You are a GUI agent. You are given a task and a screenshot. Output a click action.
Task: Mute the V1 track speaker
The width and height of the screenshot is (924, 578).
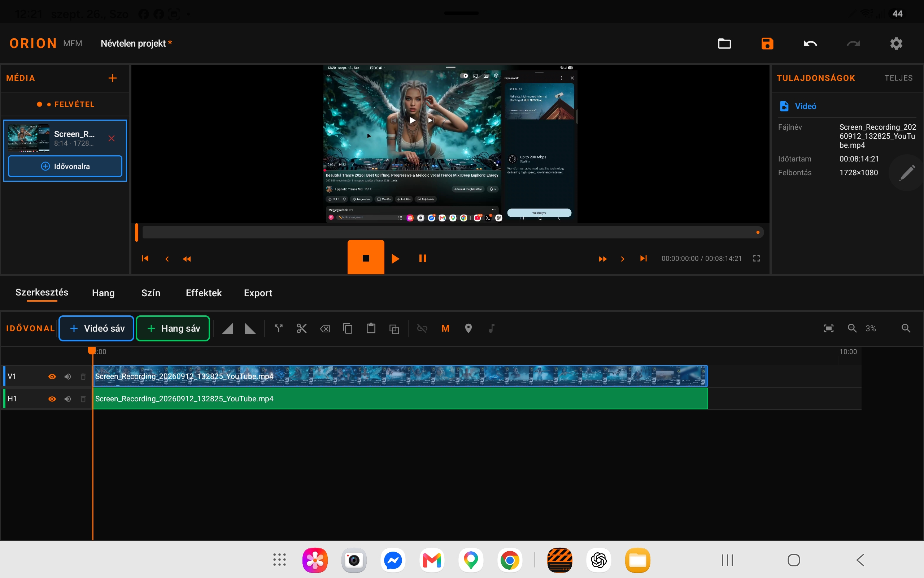(x=67, y=376)
